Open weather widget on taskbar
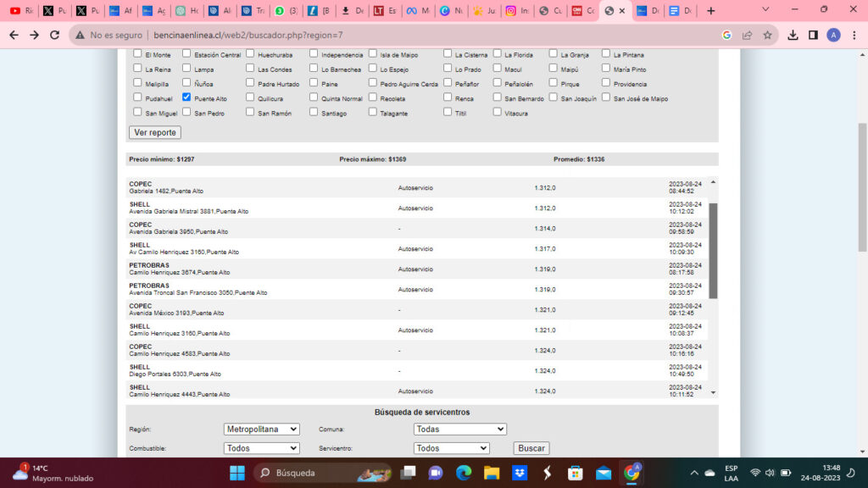Screen dimensions: 868x488 pos(53,473)
